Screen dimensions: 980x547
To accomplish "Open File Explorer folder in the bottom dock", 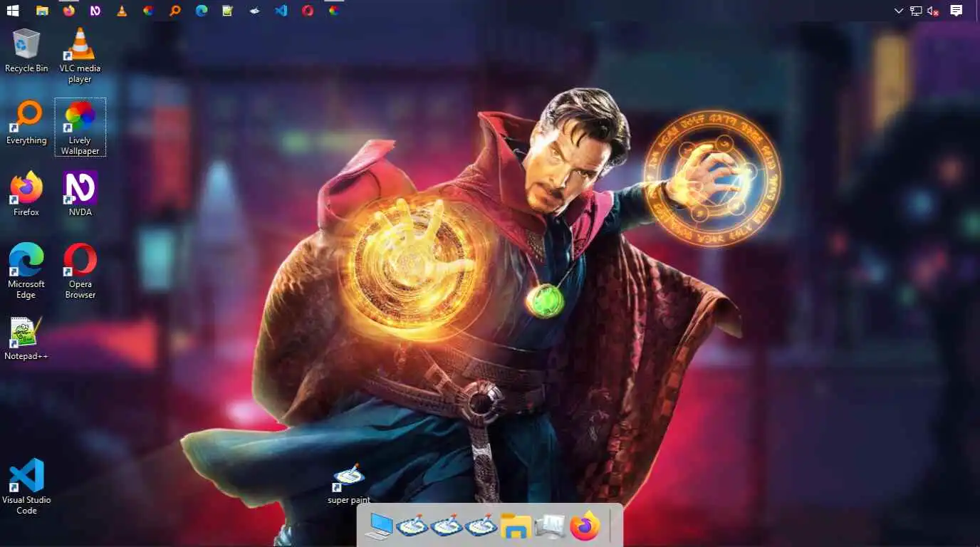I will coord(515,526).
